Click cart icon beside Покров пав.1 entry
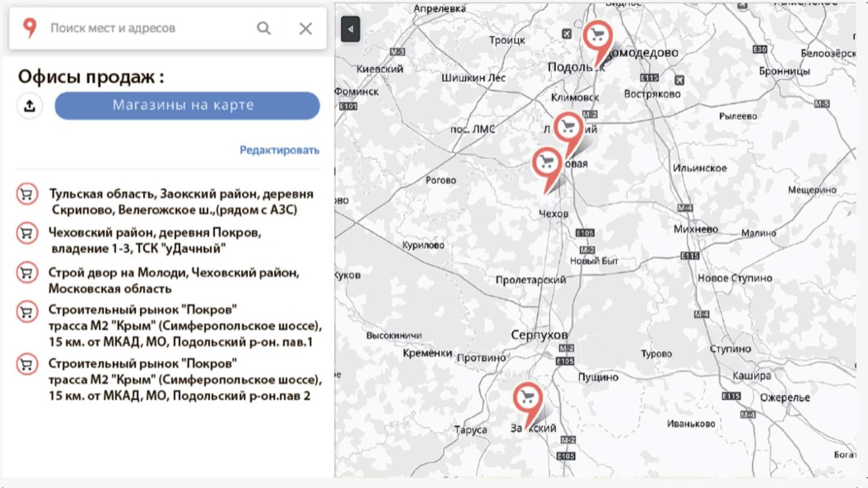The height and width of the screenshot is (488, 868). tap(27, 312)
